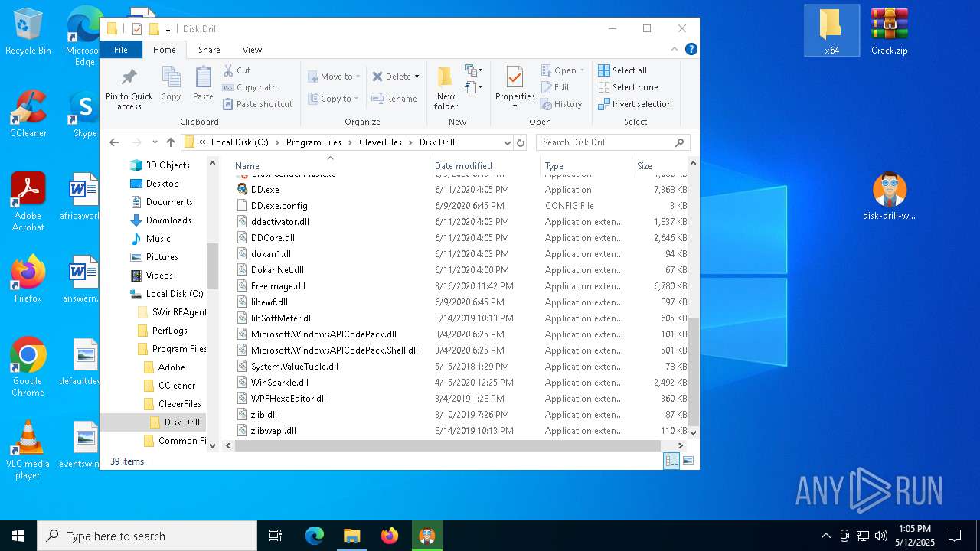980x551 pixels.
Task: Go back with the back arrow
Action: point(114,142)
